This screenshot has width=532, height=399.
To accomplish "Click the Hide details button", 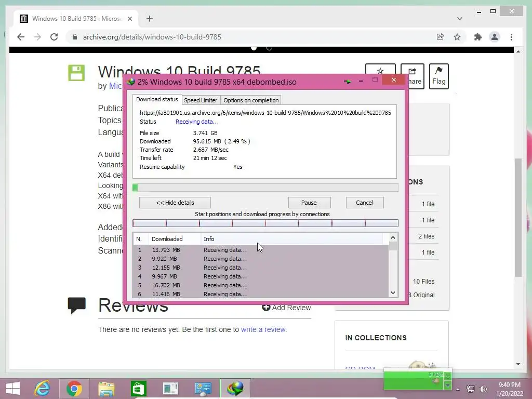I will pos(175,203).
